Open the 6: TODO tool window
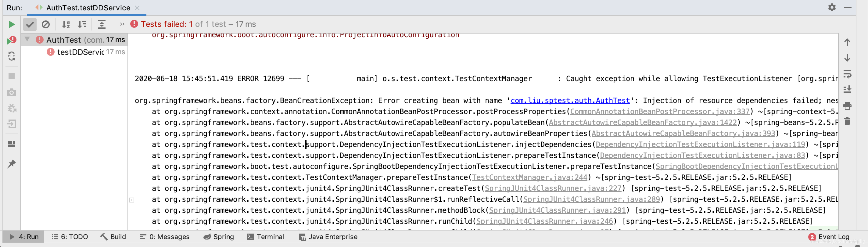Viewport: 868px width, 247px height. pyautogui.click(x=70, y=237)
